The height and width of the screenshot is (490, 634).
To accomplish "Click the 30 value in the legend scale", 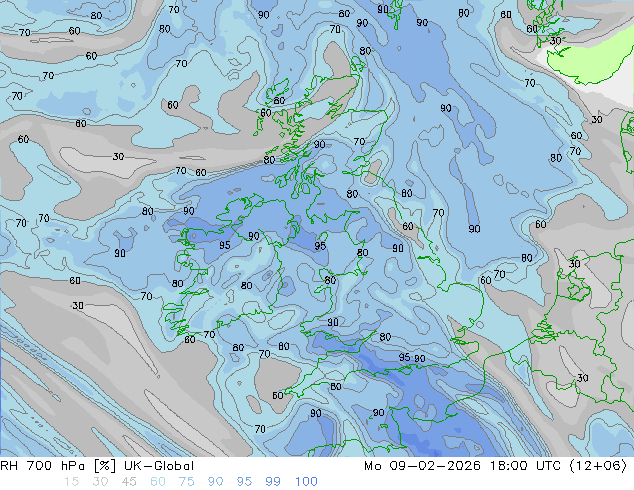I will tap(100, 482).
